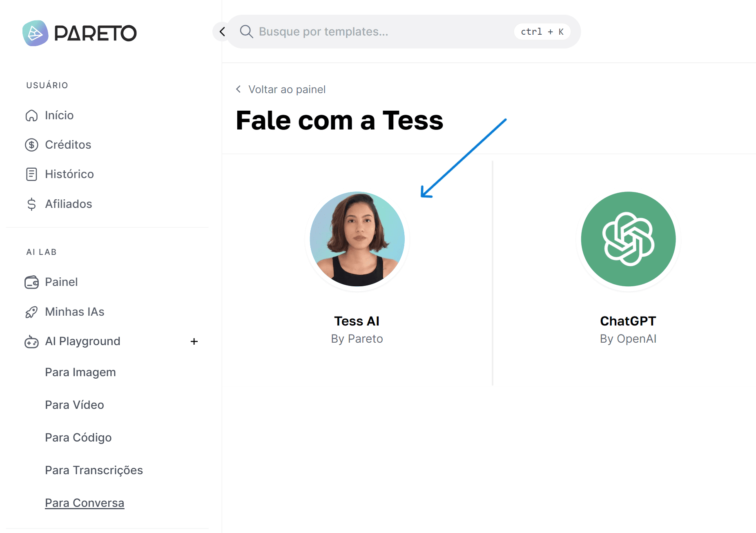
Task: Open the Para Conversa link
Action: point(85,503)
